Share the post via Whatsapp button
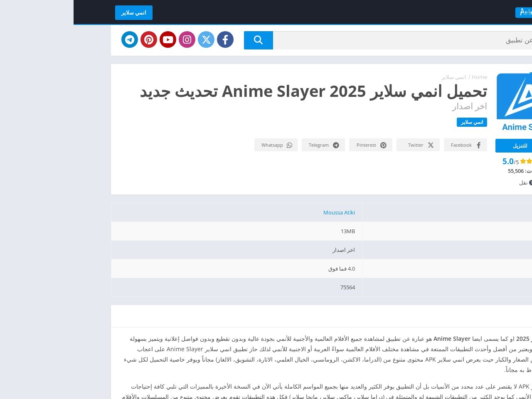The width and height of the screenshot is (532, 399). coord(276,145)
